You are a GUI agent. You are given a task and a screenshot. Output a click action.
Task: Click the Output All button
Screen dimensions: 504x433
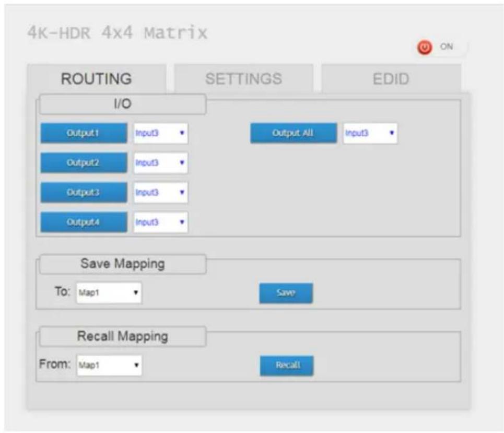pyautogui.click(x=294, y=133)
